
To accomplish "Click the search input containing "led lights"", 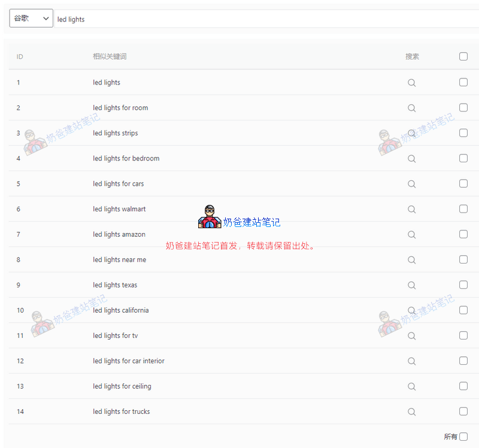I will point(180,19).
